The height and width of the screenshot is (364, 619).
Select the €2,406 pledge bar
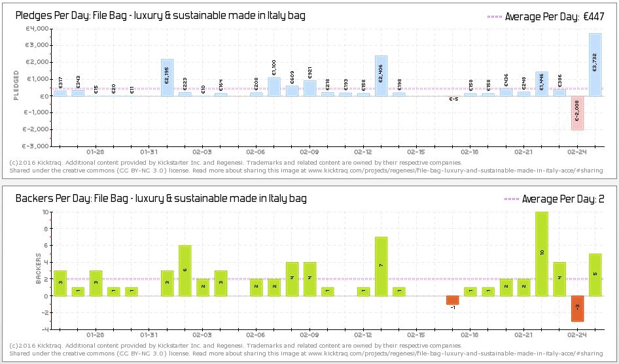(381, 76)
